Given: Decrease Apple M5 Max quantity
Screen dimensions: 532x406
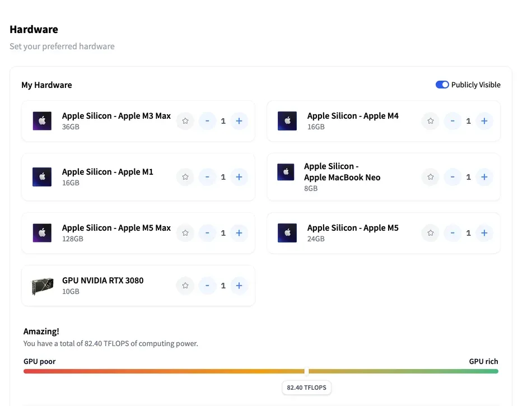Looking at the screenshot, I should click(207, 232).
